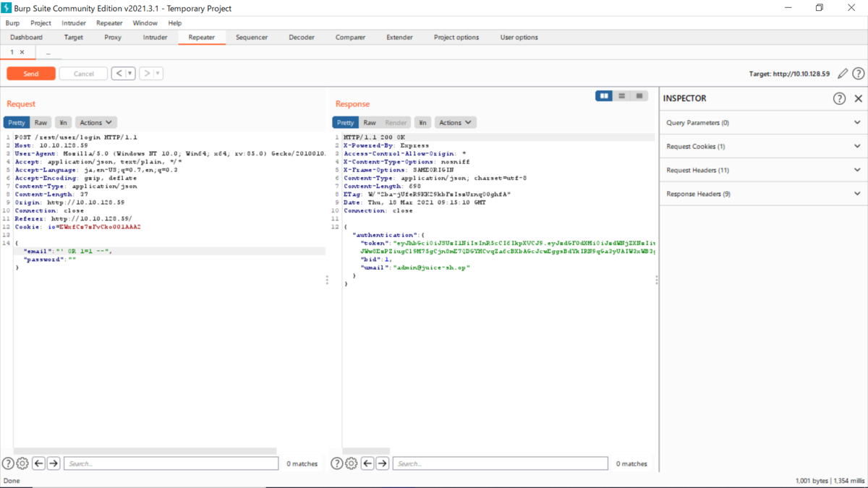Screen dimensions: 868x488
Task: Go to next Request search match
Action: pos(54,463)
